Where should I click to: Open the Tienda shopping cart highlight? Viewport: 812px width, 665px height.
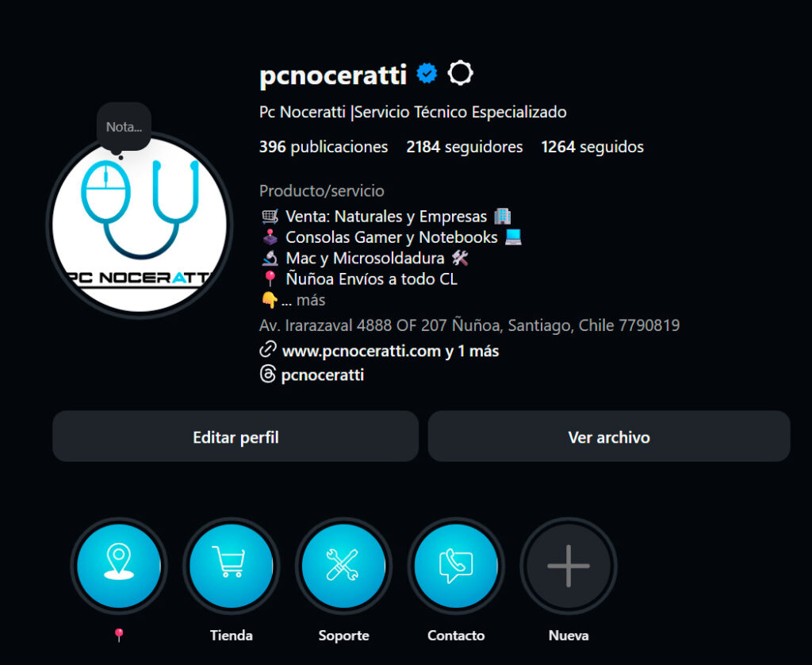pyautogui.click(x=232, y=566)
